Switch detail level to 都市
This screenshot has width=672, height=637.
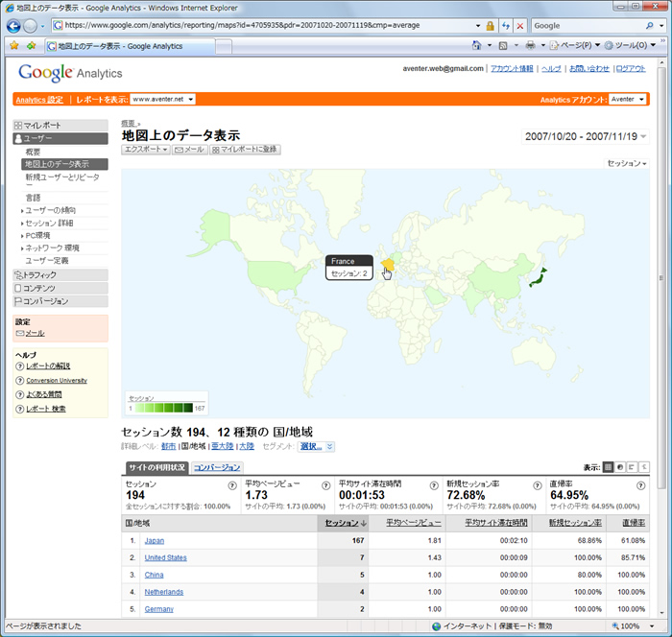[x=168, y=446]
